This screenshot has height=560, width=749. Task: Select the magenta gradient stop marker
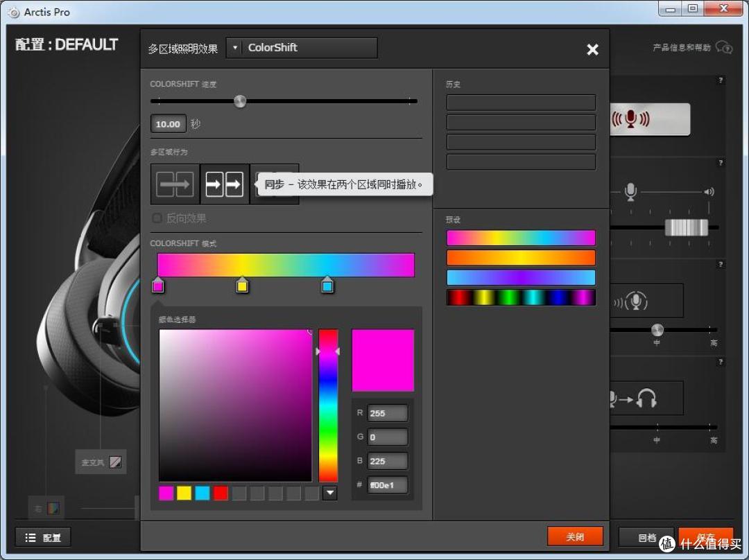tap(157, 285)
